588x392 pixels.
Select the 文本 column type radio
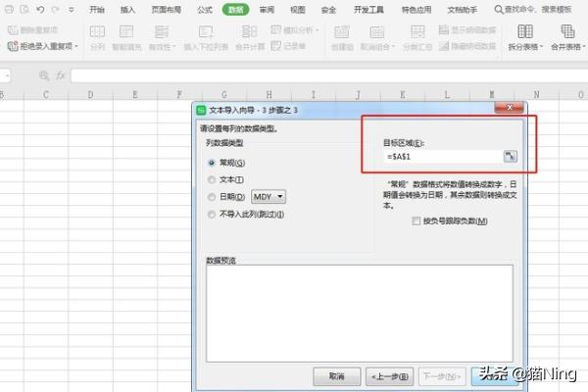pyautogui.click(x=211, y=179)
